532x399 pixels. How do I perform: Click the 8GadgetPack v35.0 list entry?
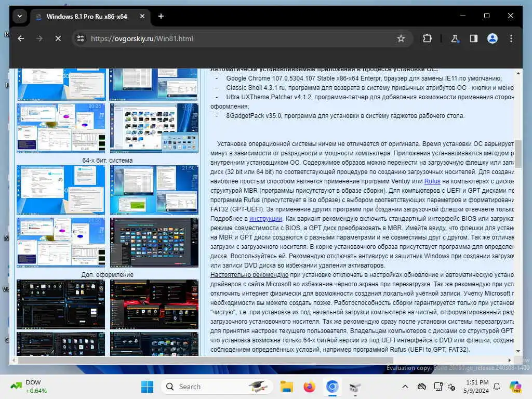345,116
